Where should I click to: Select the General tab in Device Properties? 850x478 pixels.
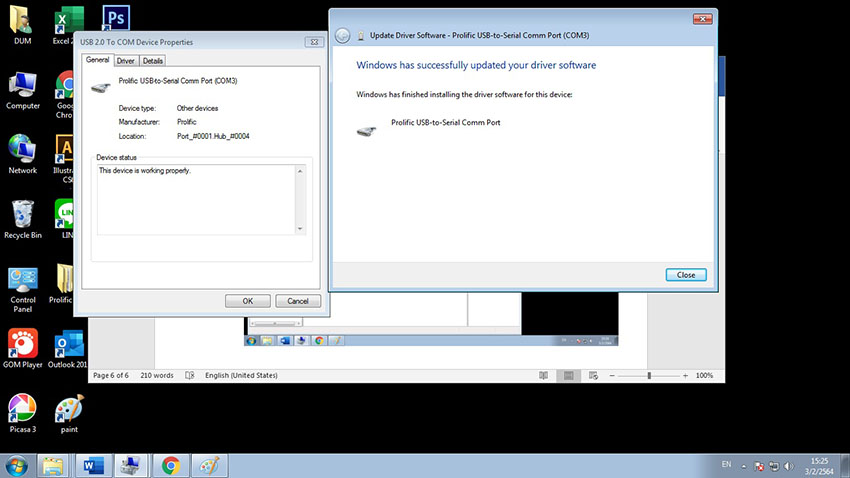pyautogui.click(x=98, y=60)
